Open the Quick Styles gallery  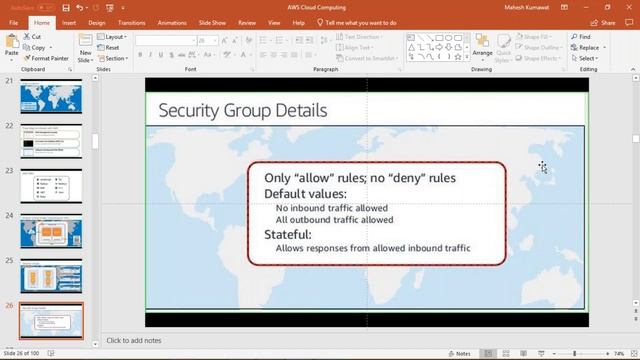point(503,48)
